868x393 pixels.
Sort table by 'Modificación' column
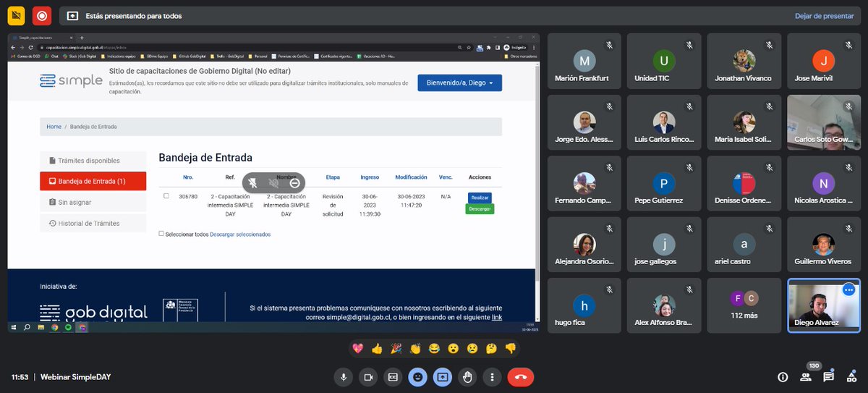(411, 177)
